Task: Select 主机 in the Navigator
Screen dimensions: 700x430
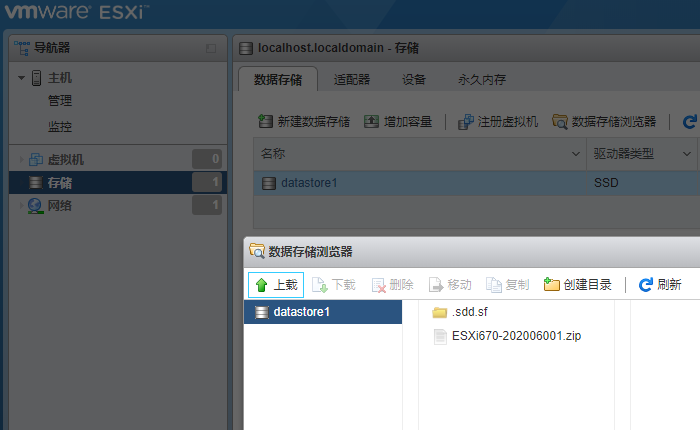Action: pos(60,78)
